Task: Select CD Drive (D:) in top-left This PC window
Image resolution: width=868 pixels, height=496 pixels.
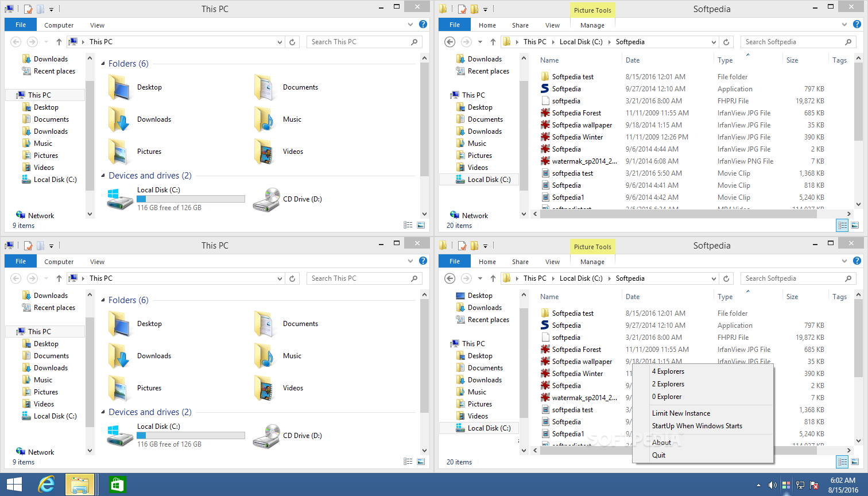Action: point(288,199)
